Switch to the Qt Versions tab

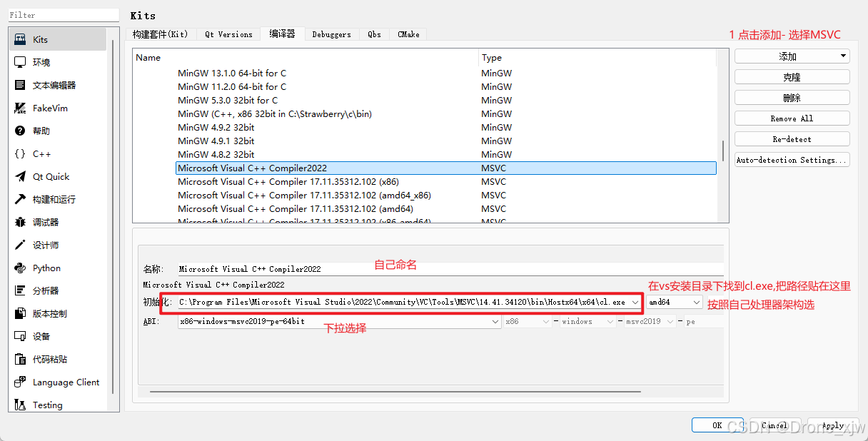[228, 34]
